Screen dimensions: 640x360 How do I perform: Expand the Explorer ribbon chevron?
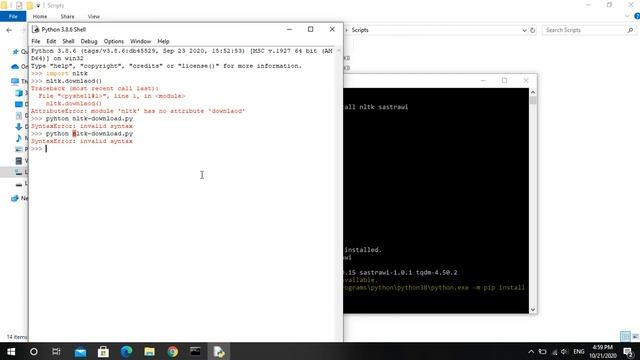pos(627,16)
